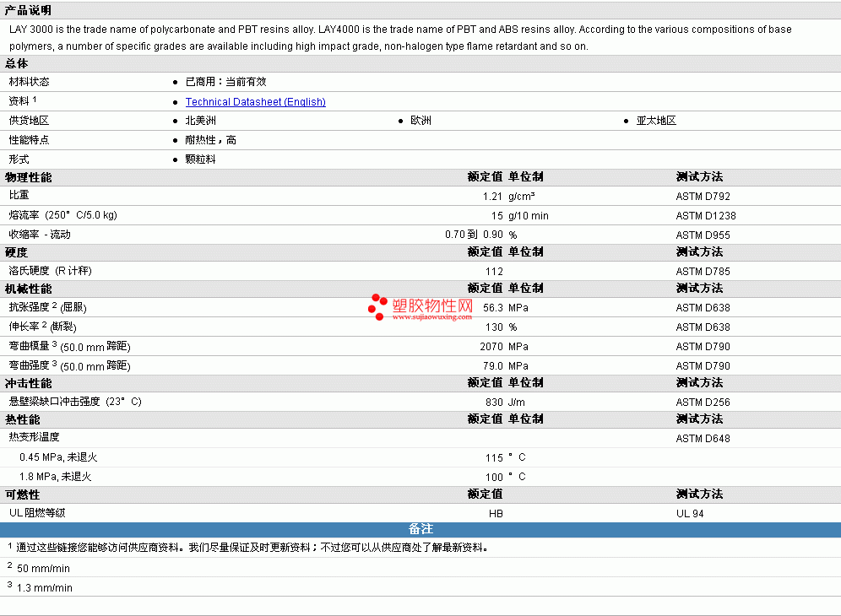Click the 1.8 MPa, 未退火 condition
The width and height of the screenshot is (841, 616).
click(x=56, y=477)
